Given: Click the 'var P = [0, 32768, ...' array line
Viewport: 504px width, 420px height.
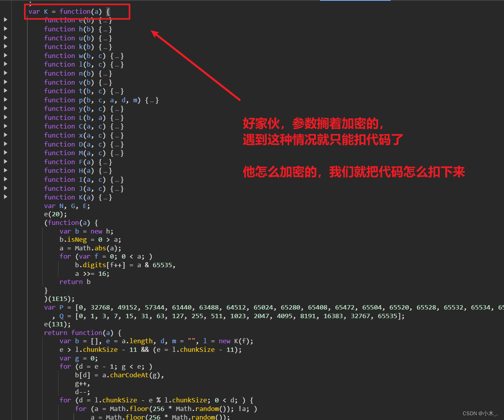Looking at the screenshot, I should 274,308.
